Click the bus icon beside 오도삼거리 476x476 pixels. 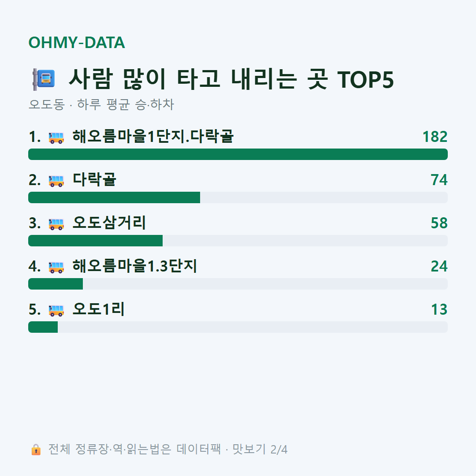point(56,224)
